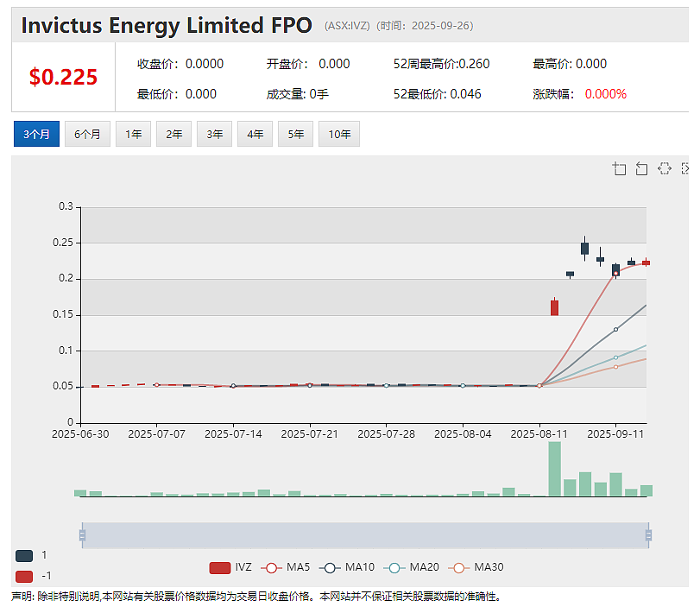Click the (ASX:IVZ) ticker label
This screenshot has width=700, height=613.
347,26
